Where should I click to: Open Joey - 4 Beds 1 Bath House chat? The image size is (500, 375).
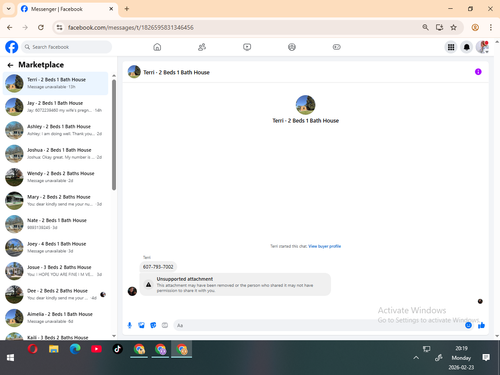point(55,247)
